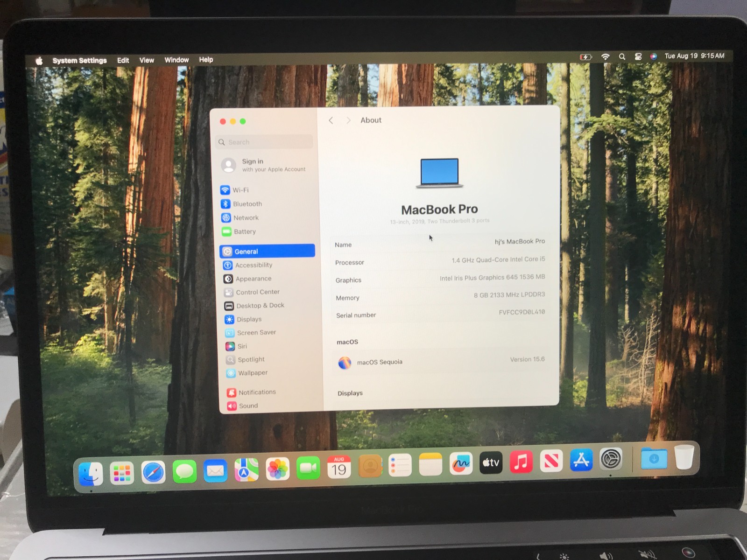747x560 pixels.
Task: Click the Search field in System Settings
Action: [264, 142]
